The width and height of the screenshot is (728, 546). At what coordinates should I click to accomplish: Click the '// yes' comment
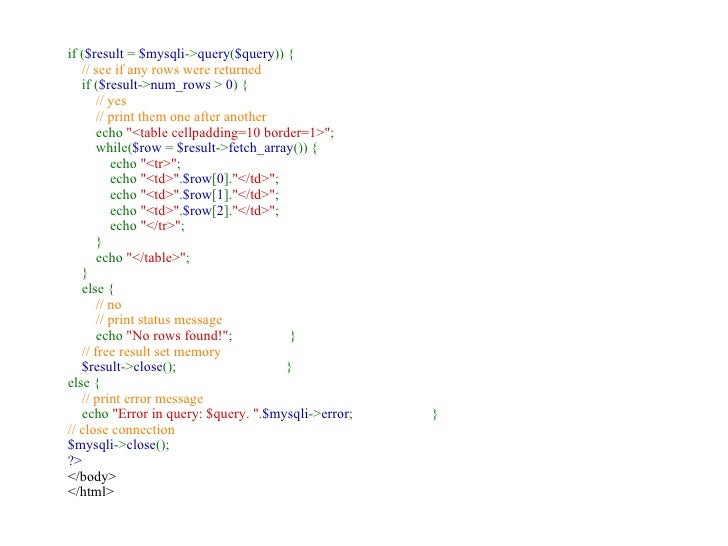point(111,101)
